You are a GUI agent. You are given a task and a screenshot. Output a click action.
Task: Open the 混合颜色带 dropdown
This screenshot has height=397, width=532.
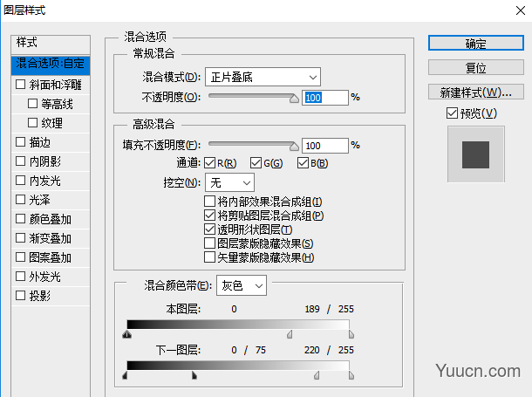pos(241,285)
